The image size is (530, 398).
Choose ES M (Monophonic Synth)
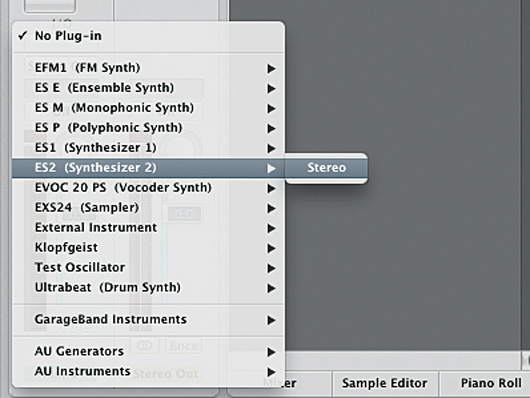click(148, 108)
